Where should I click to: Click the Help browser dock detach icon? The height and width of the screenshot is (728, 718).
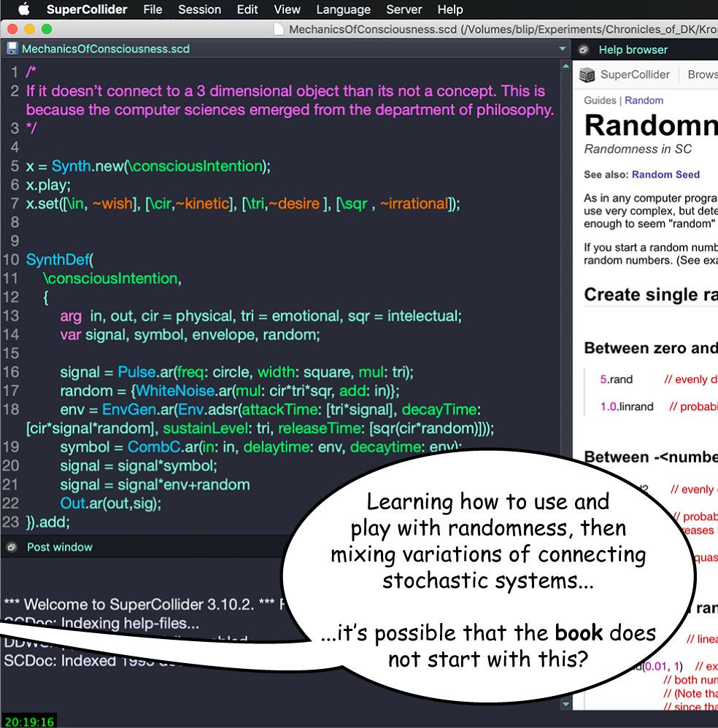coord(583,50)
